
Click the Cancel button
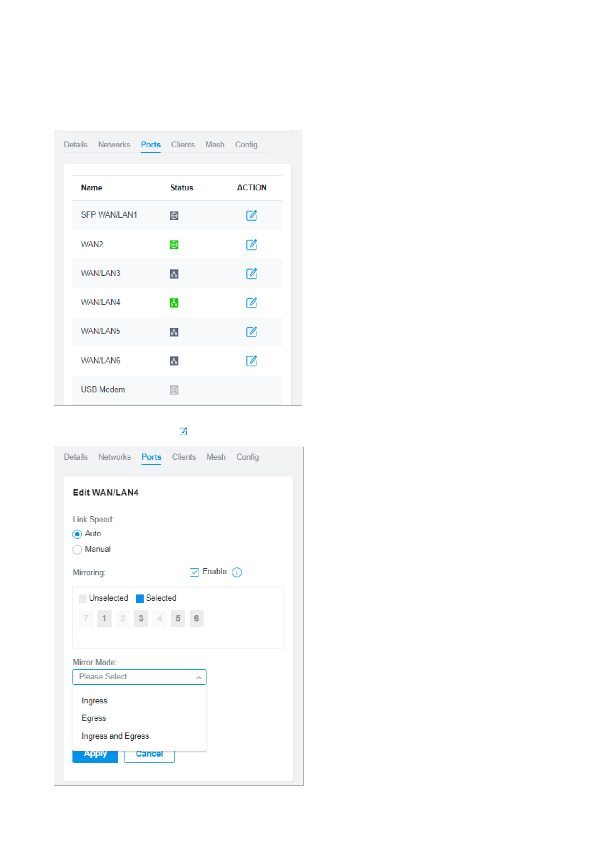[x=149, y=757]
